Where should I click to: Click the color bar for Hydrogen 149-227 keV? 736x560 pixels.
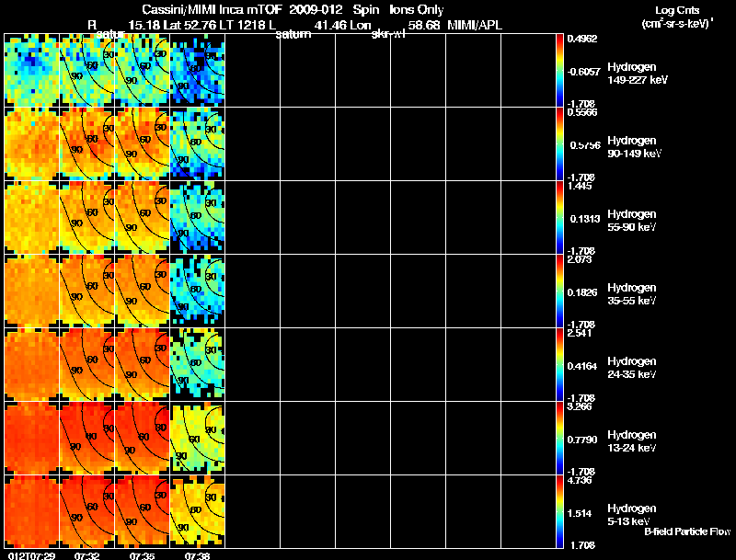[559, 71]
